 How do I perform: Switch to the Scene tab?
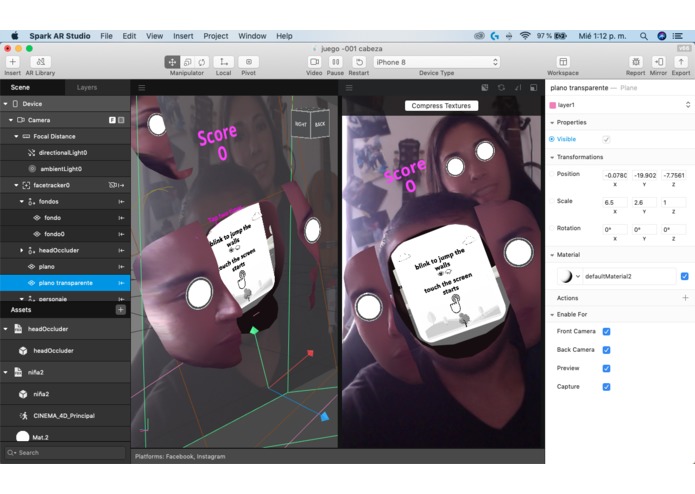click(x=20, y=87)
